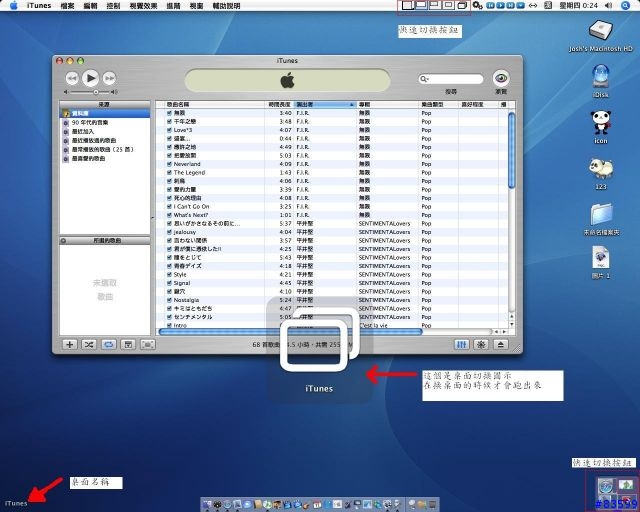Viewport: 640px width, 512px height.
Task: Open the 檔案 menu
Action: point(67,6)
